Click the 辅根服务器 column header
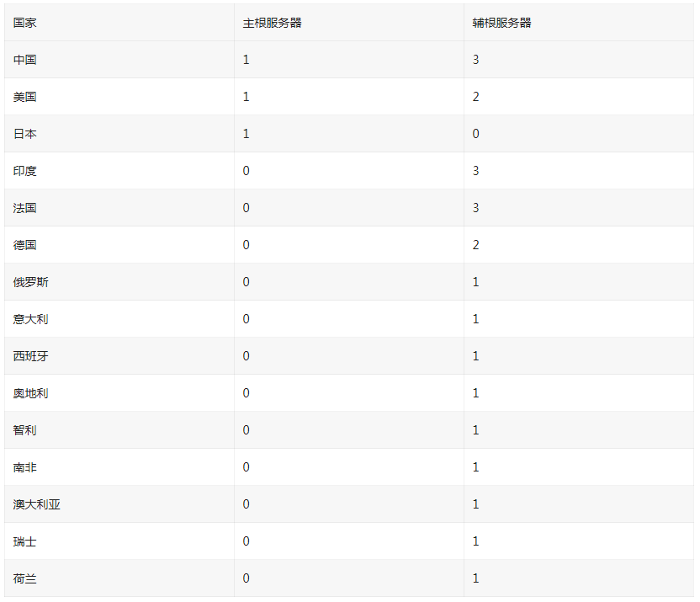Image resolution: width=700 pixels, height=602 pixels. click(501, 23)
